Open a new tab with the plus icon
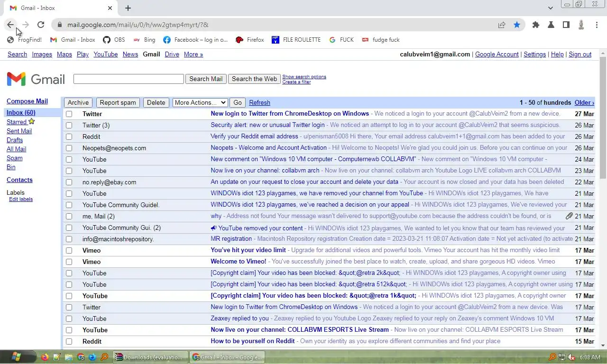This screenshot has width=607, height=364. pos(128,8)
